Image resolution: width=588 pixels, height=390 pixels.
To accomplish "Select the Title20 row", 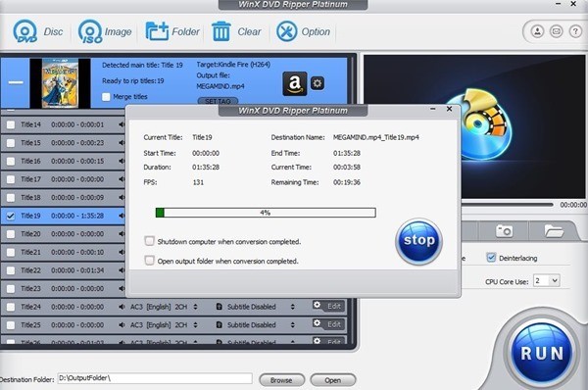I will [63, 234].
